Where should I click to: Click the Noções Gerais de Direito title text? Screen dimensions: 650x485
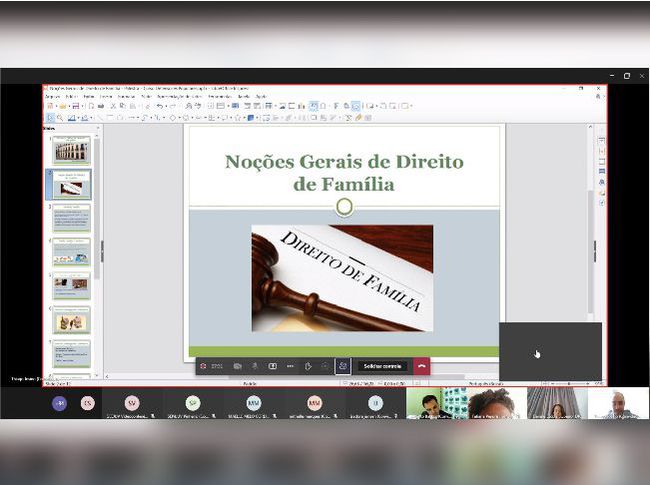point(344,161)
